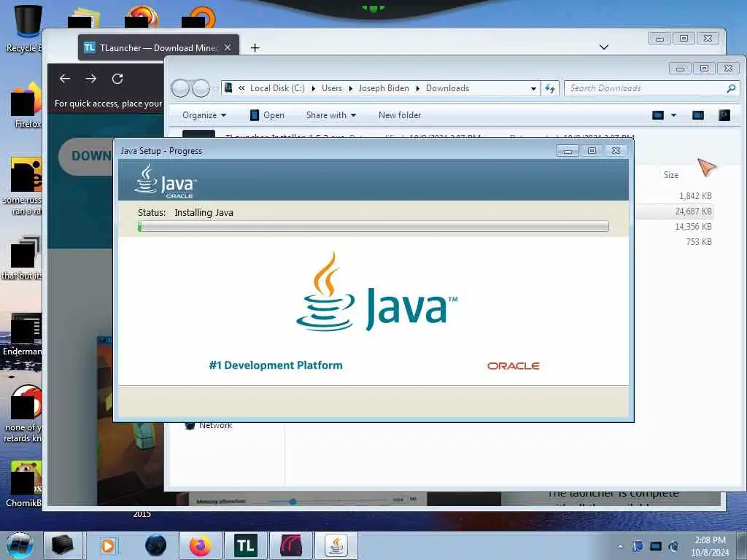Click the Explorer forward button

coord(201,88)
